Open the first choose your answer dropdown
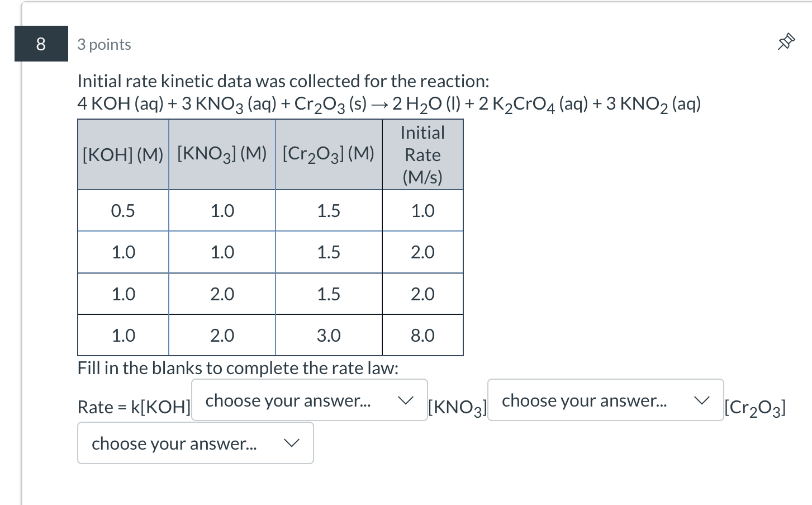Image resolution: width=812 pixels, height=505 pixels. pyautogui.click(x=308, y=400)
